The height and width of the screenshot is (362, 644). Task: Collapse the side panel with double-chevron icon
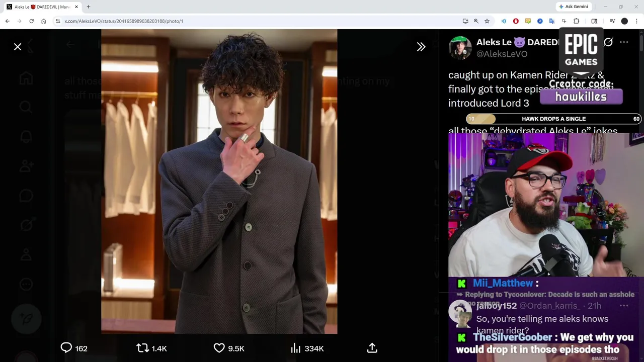(421, 47)
